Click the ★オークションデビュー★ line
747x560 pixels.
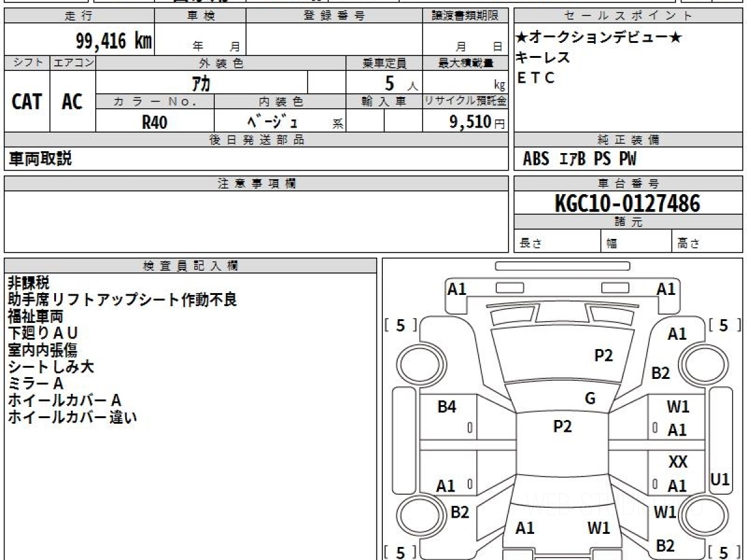tap(599, 38)
